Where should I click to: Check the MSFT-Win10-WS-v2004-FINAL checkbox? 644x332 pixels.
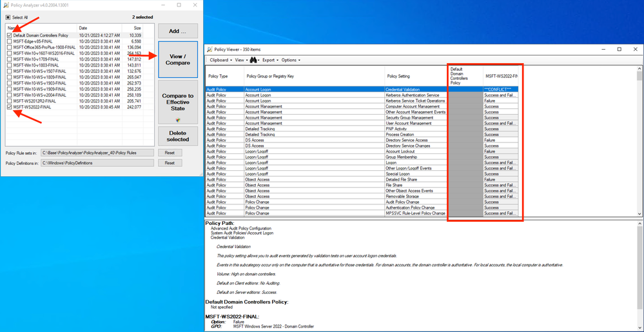pyautogui.click(x=10, y=95)
